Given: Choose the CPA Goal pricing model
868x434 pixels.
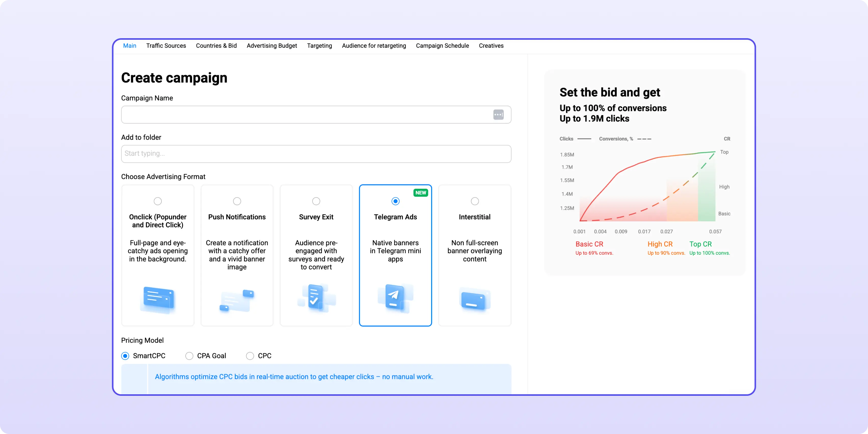Looking at the screenshot, I should point(189,356).
